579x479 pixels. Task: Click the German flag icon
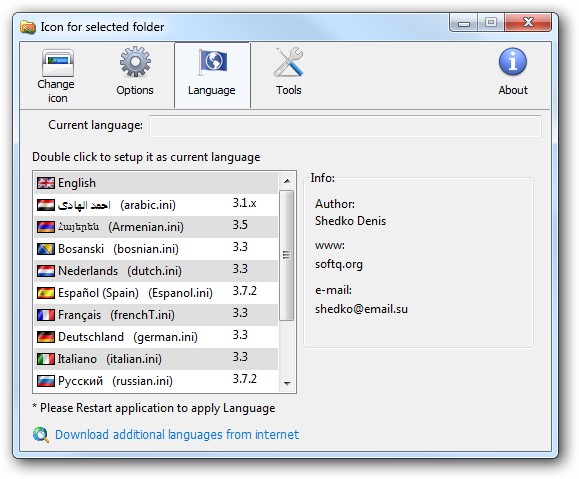coord(46,337)
